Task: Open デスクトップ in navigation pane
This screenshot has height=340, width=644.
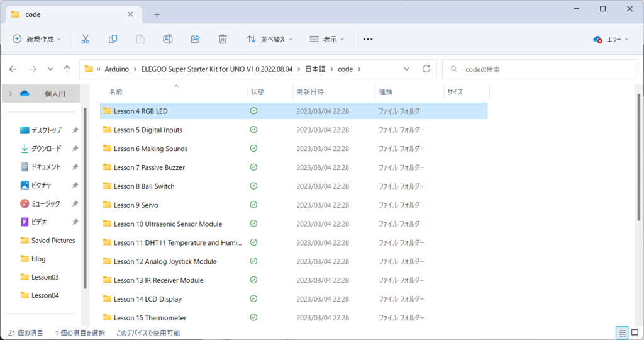Action: click(47, 130)
